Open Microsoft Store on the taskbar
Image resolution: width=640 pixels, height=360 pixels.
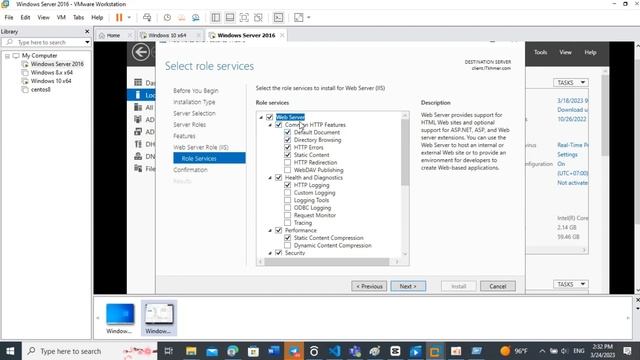point(253,351)
